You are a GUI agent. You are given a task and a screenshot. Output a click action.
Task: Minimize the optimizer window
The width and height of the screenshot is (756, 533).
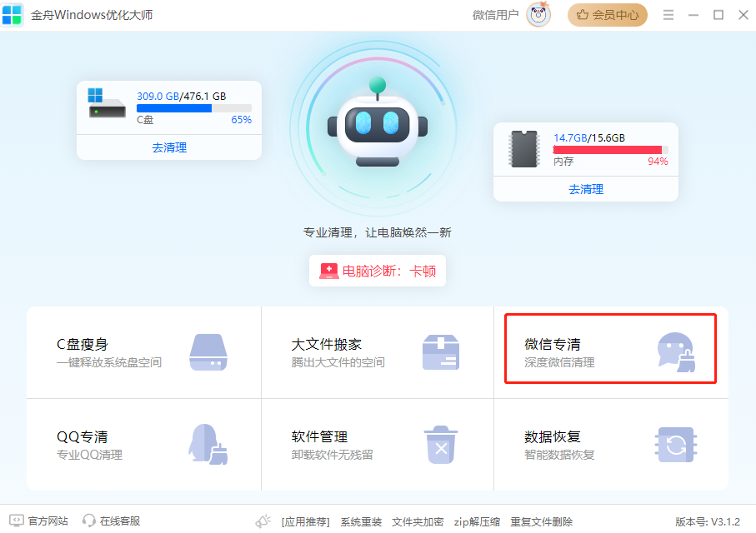coord(693,15)
